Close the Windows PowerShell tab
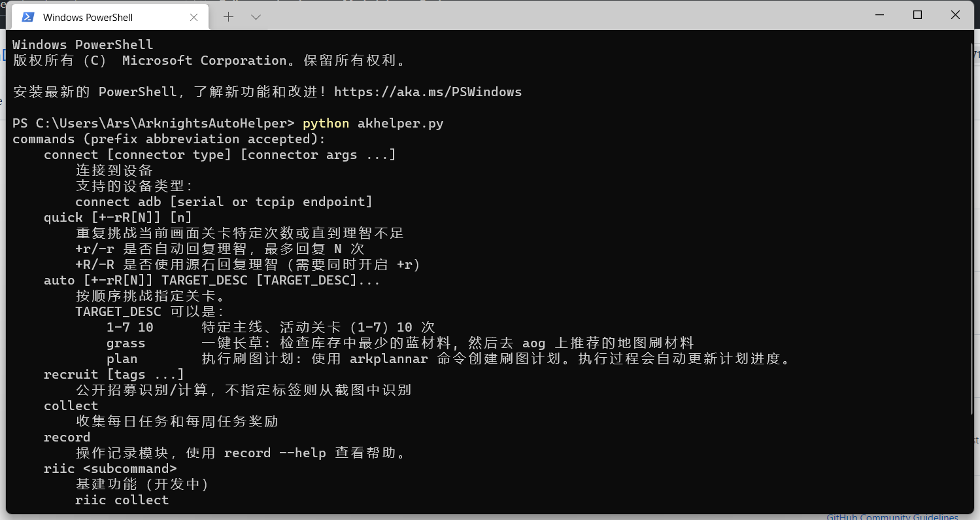The height and width of the screenshot is (520, 980). tap(194, 16)
